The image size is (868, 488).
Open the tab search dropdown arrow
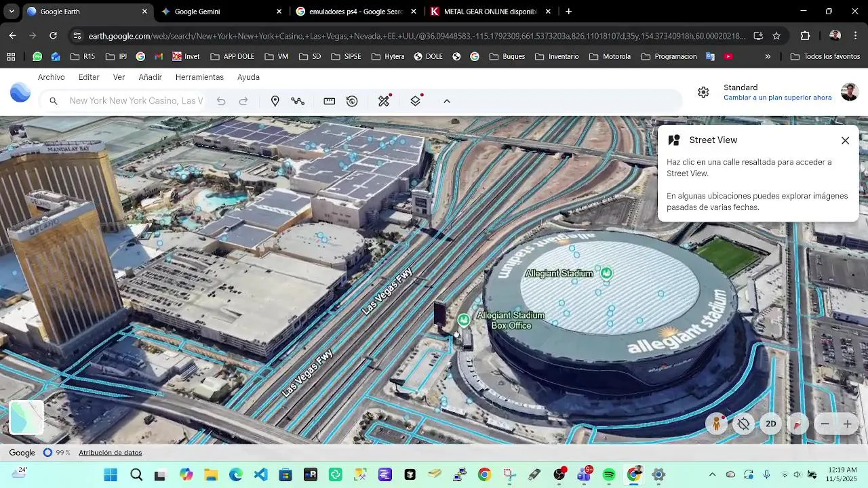(11, 12)
